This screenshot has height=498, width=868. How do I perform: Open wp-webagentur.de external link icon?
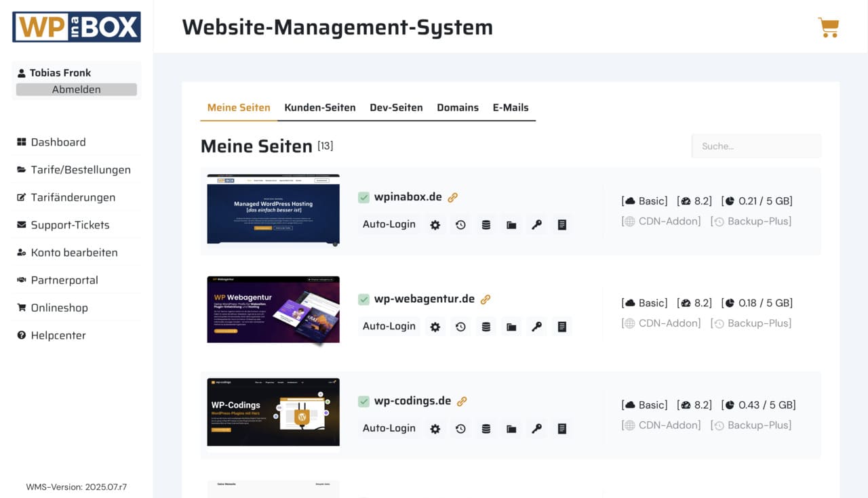486,299
